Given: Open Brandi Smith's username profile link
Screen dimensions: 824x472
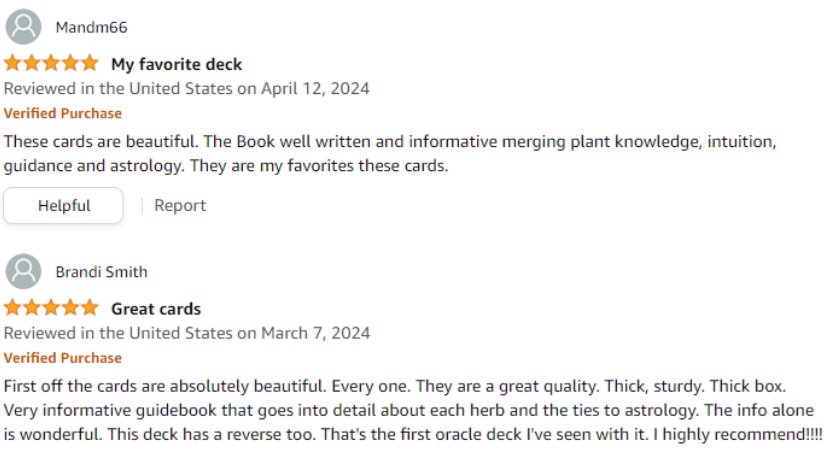Looking at the screenshot, I should pos(101,271).
